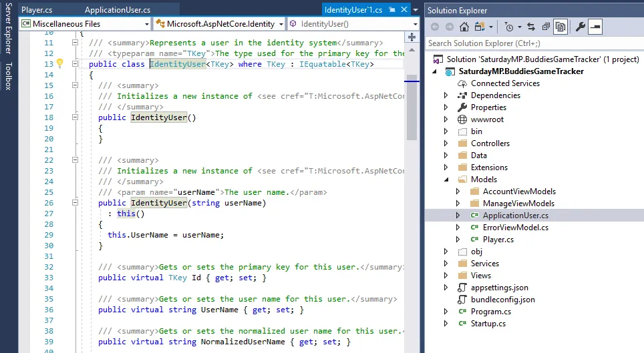This screenshot has height=353, width=644.
Task: Expand the Dependencies node
Action: click(x=446, y=95)
